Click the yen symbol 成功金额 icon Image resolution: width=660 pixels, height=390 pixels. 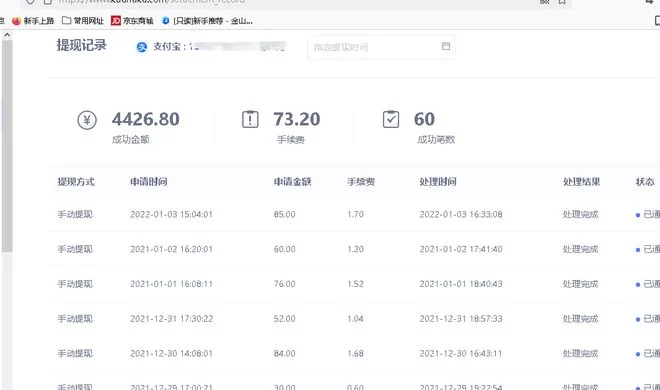click(87, 120)
